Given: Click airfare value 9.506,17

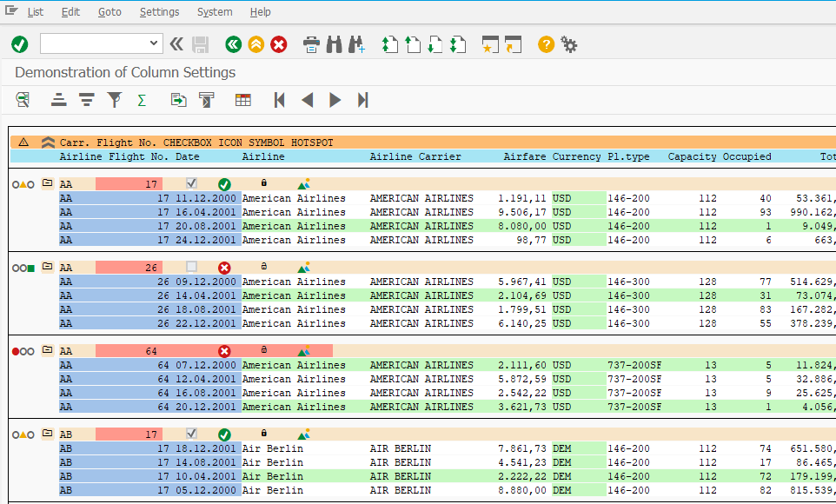Looking at the screenshot, I should click(x=522, y=212).
